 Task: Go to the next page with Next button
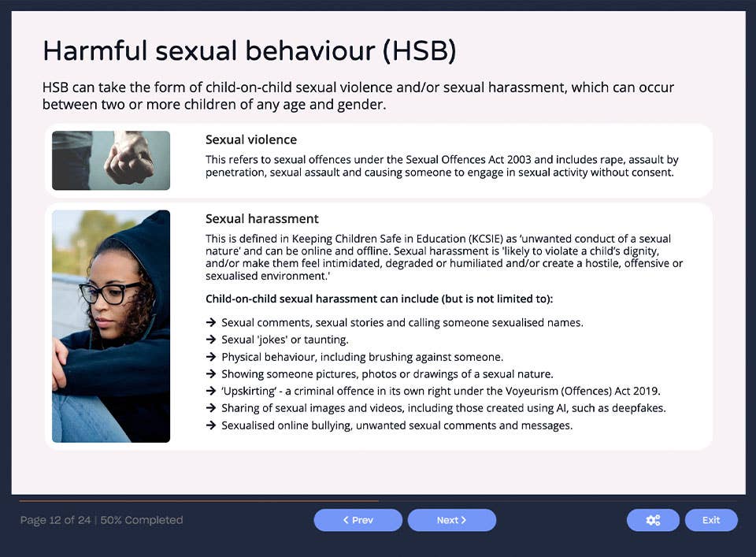click(x=452, y=520)
